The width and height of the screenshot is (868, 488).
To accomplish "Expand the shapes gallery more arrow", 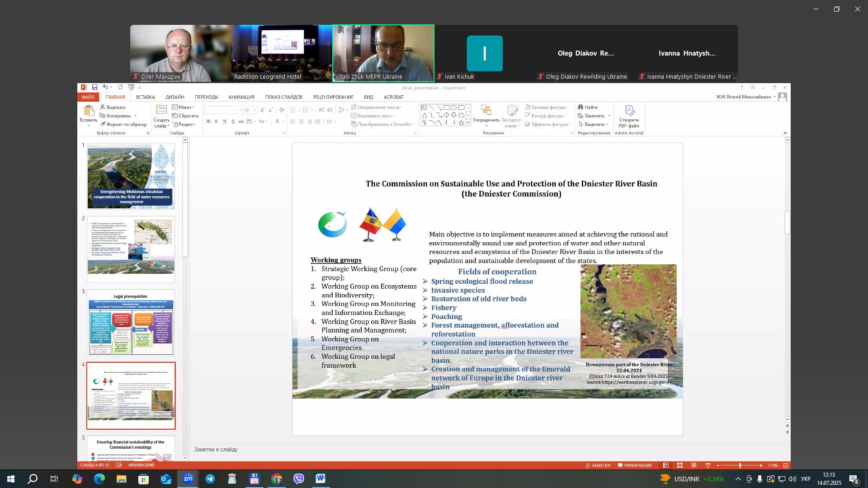I will coord(468,122).
